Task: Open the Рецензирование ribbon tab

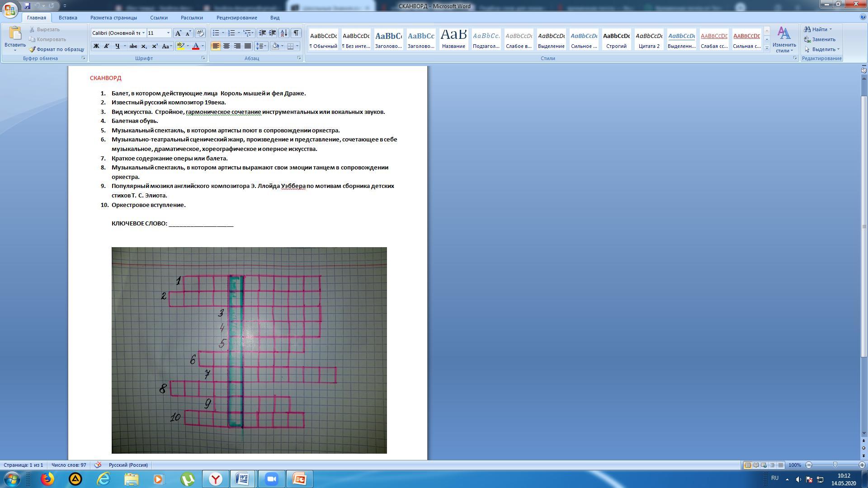Action: pos(236,18)
